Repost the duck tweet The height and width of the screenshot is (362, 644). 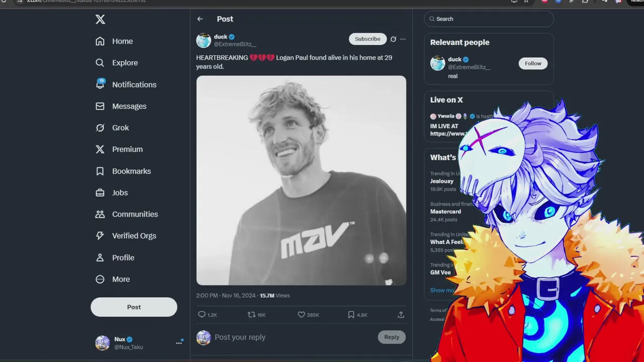252,315
